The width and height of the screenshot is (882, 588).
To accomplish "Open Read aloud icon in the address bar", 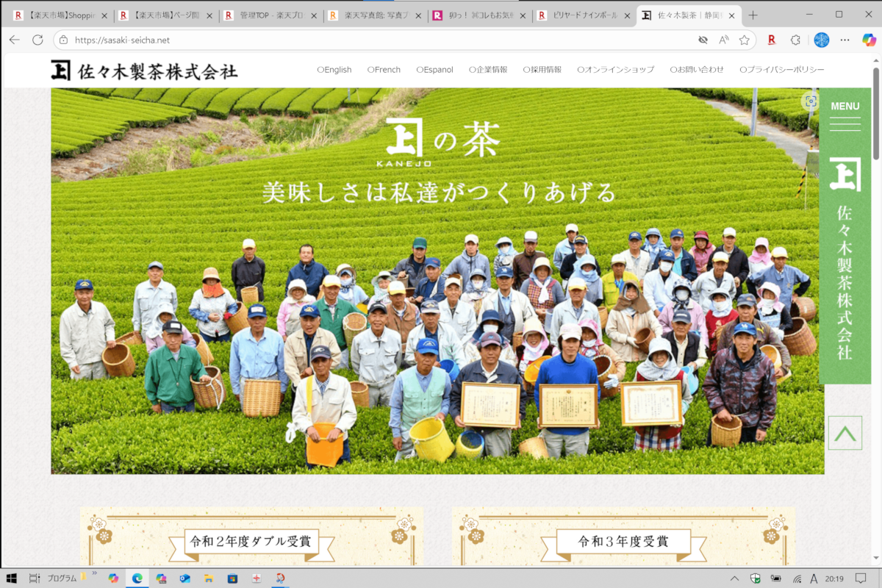I will (723, 40).
